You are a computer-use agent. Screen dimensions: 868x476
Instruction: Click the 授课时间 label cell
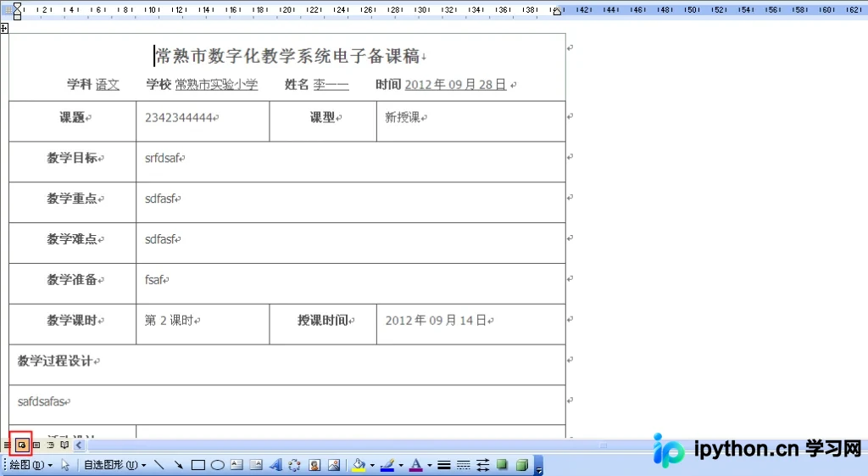coord(323,324)
